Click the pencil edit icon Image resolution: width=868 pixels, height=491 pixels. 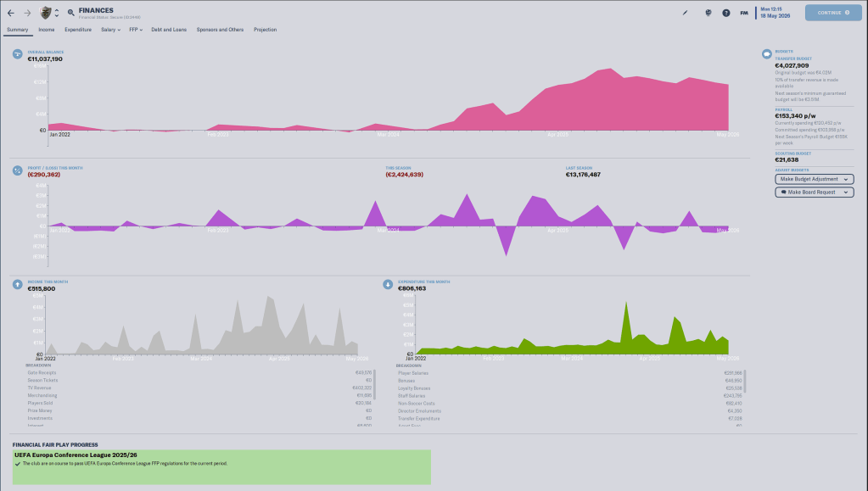point(686,13)
